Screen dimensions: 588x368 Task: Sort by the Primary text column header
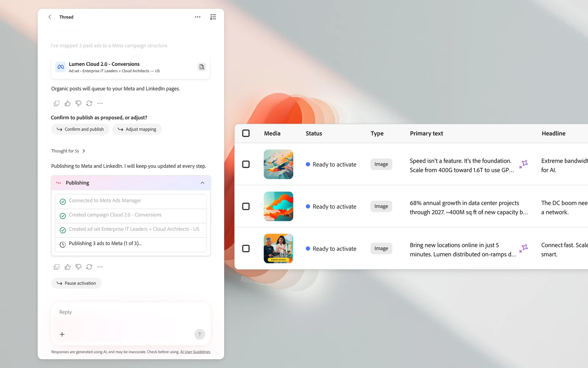click(x=426, y=133)
